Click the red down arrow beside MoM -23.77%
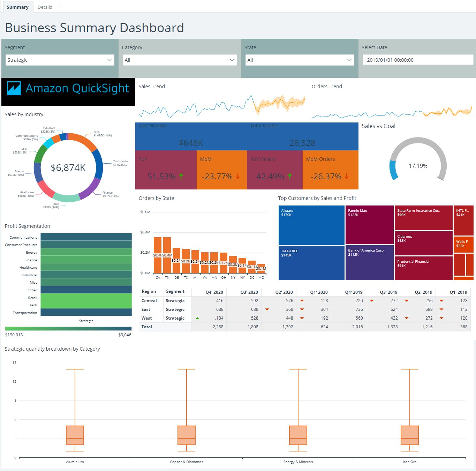Screen dimensions: 476x471 coord(238,176)
